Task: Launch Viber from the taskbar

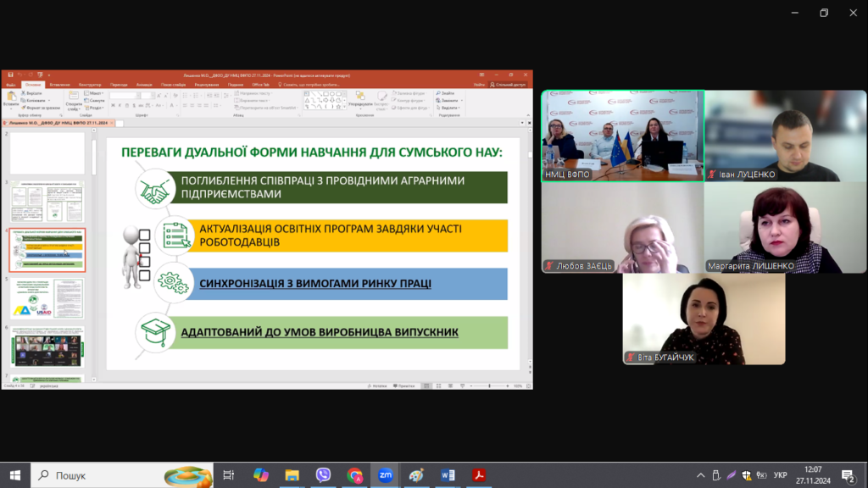Action: (323, 475)
